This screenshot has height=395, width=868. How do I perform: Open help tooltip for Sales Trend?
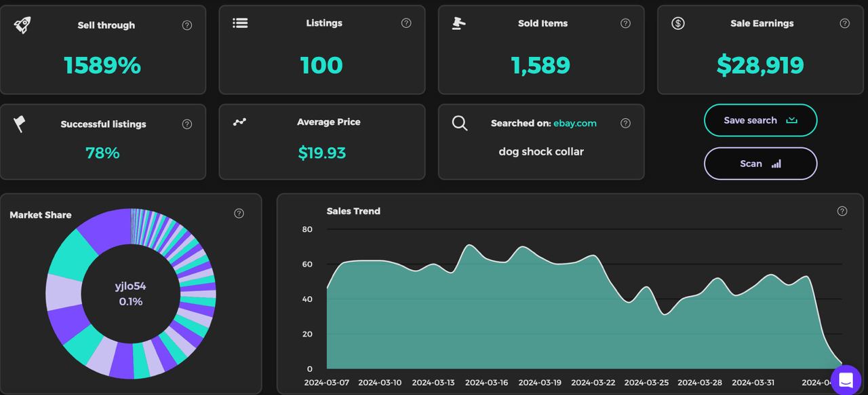coord(842,211)
